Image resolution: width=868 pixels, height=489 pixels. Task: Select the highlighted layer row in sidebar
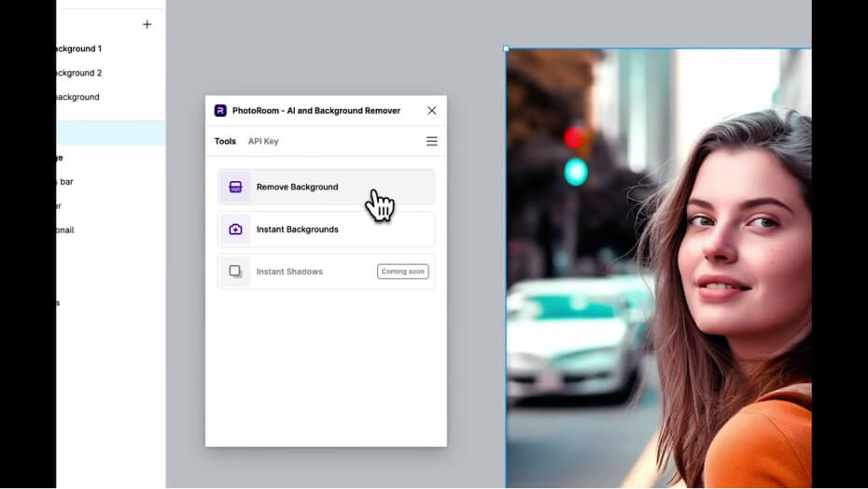click(110, 133)
